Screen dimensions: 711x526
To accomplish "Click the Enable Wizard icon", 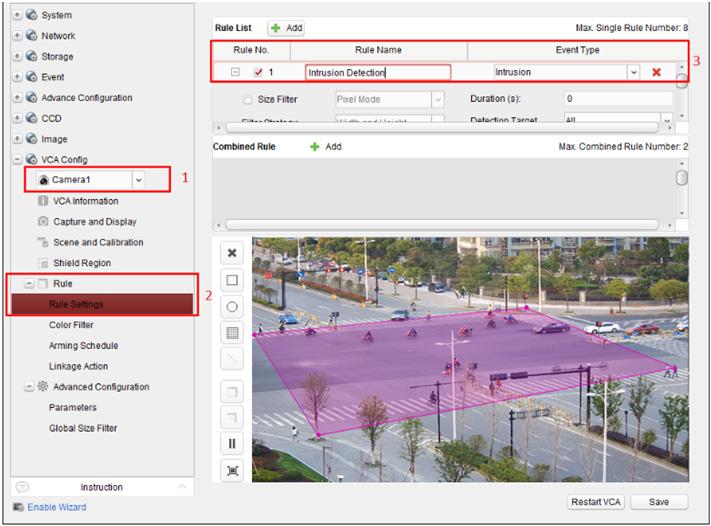I will tap(18, 507).
